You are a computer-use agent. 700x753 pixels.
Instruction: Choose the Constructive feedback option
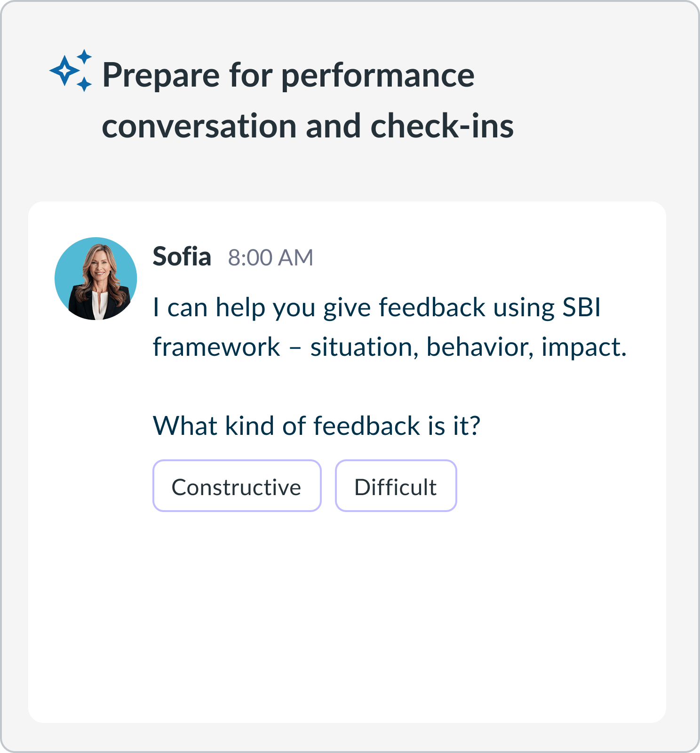point(237,486)
